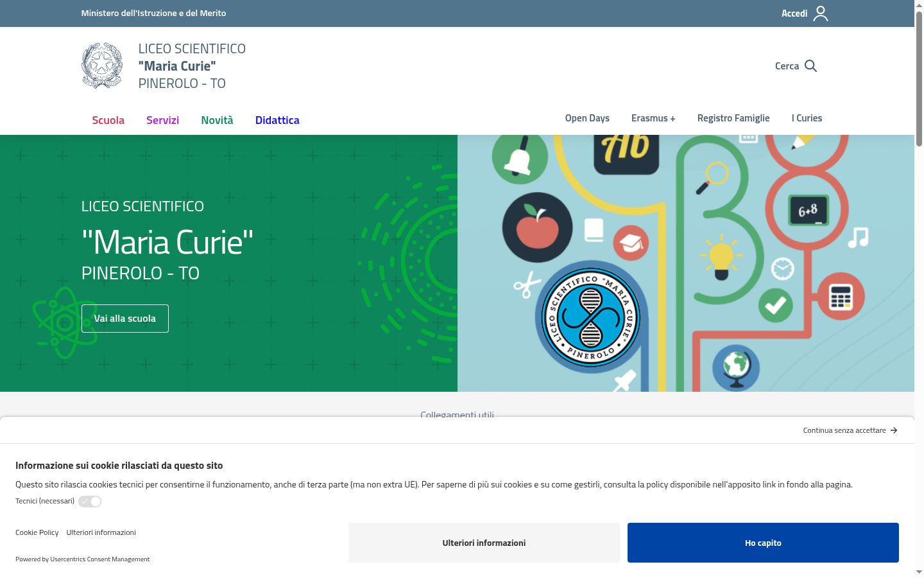This screenshot has width=924, height=578.
Task: Open the Didattica menu
Action: [277, 120]
